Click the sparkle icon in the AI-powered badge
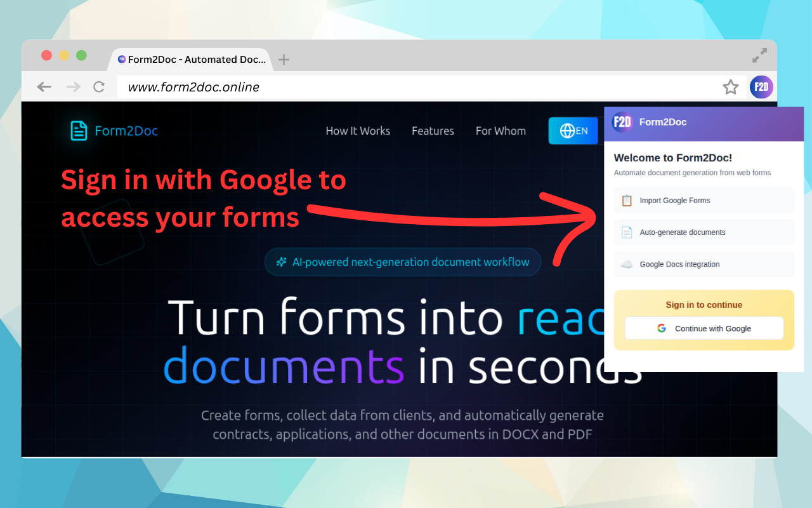Viewport: 812px width, 508px height. pos(282,262)
